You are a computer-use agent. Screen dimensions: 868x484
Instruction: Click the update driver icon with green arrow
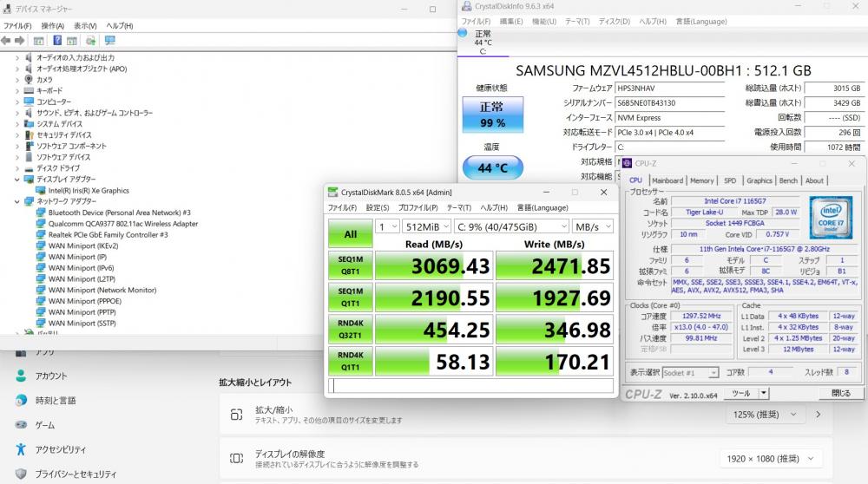91,41
